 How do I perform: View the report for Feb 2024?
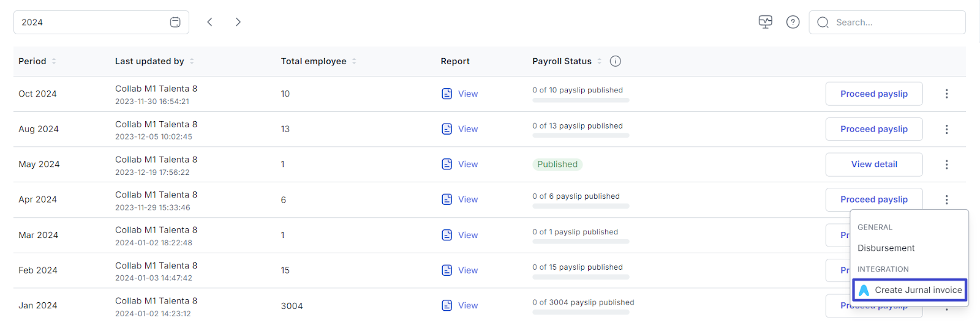pos(460,270)
